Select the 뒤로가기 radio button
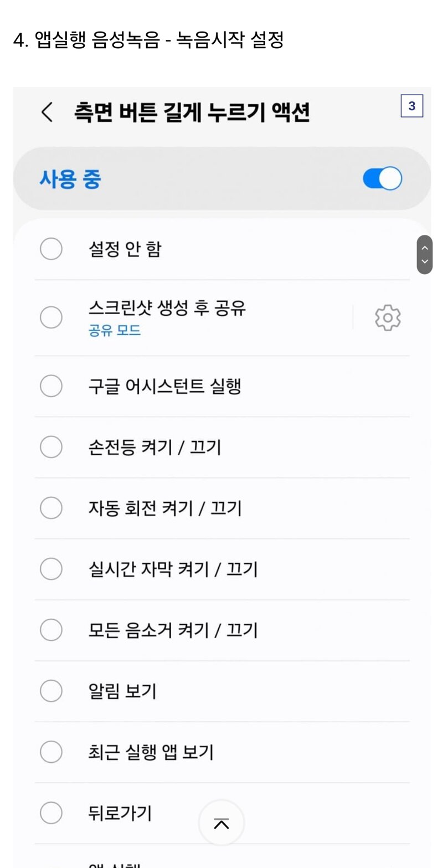 click(51, 813)
